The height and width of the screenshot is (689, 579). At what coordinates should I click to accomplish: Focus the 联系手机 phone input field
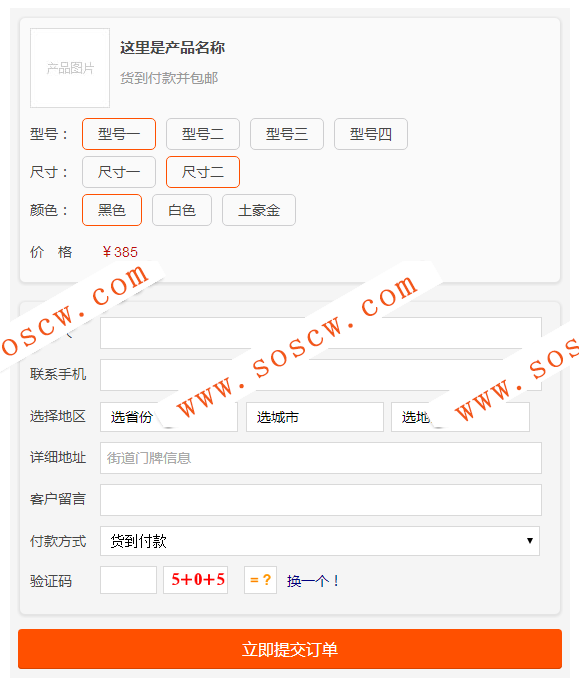[x=321, y=375]
